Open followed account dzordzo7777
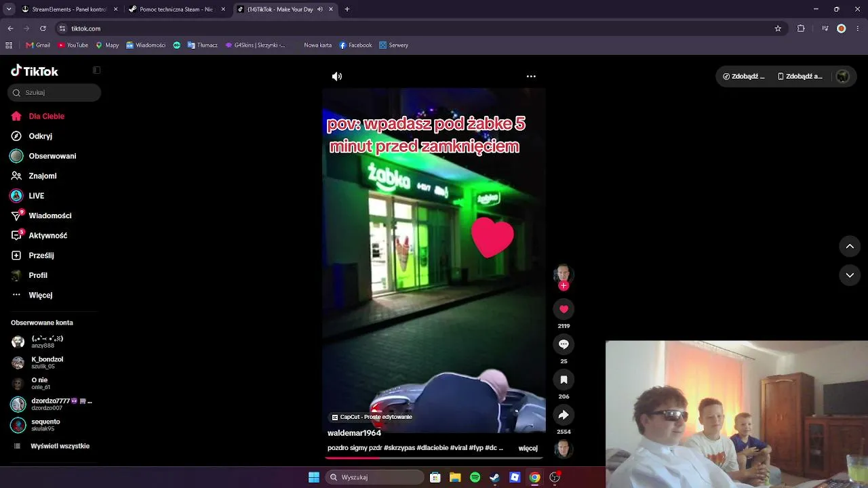 pos(52,405)
